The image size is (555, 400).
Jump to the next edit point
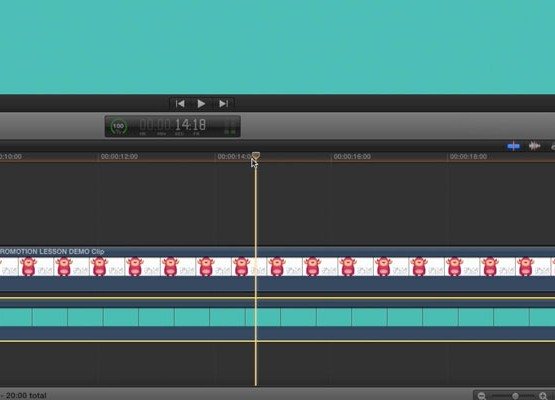tap(223, 104)
